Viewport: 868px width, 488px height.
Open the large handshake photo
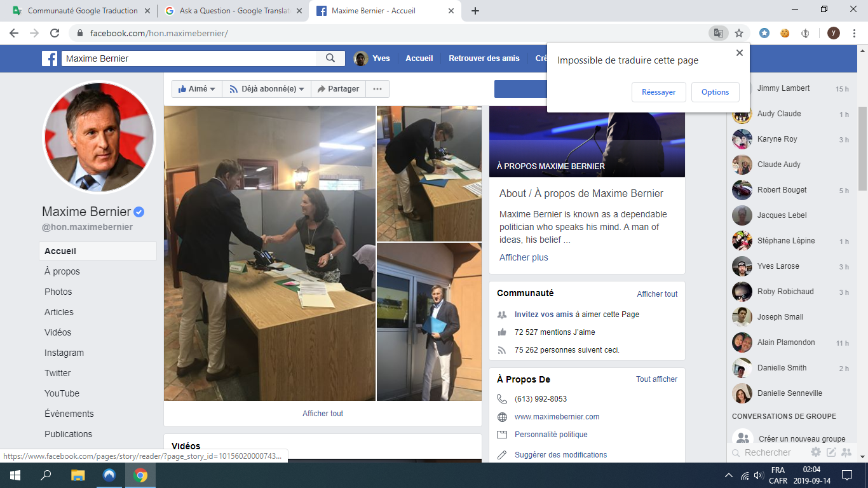269,254
